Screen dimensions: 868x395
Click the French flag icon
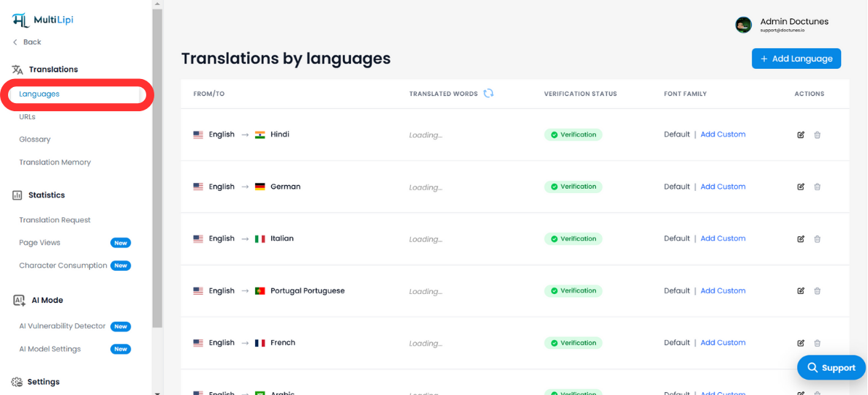point(260,343)
